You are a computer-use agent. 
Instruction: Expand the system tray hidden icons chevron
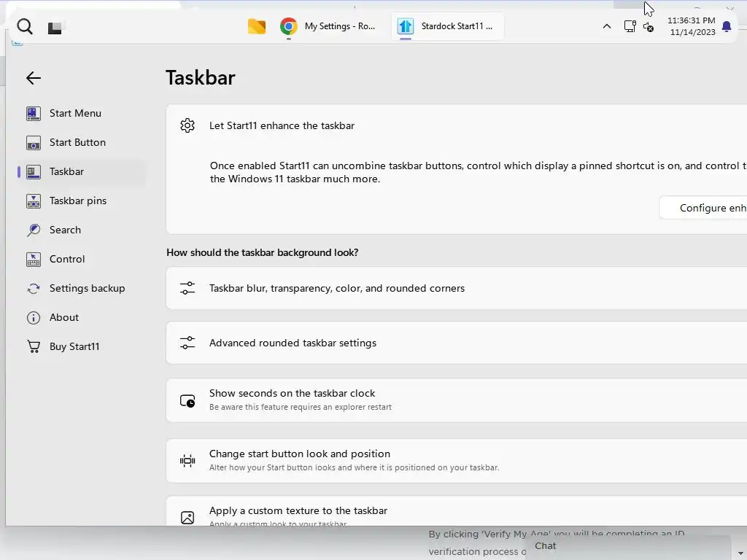[606, 26]
